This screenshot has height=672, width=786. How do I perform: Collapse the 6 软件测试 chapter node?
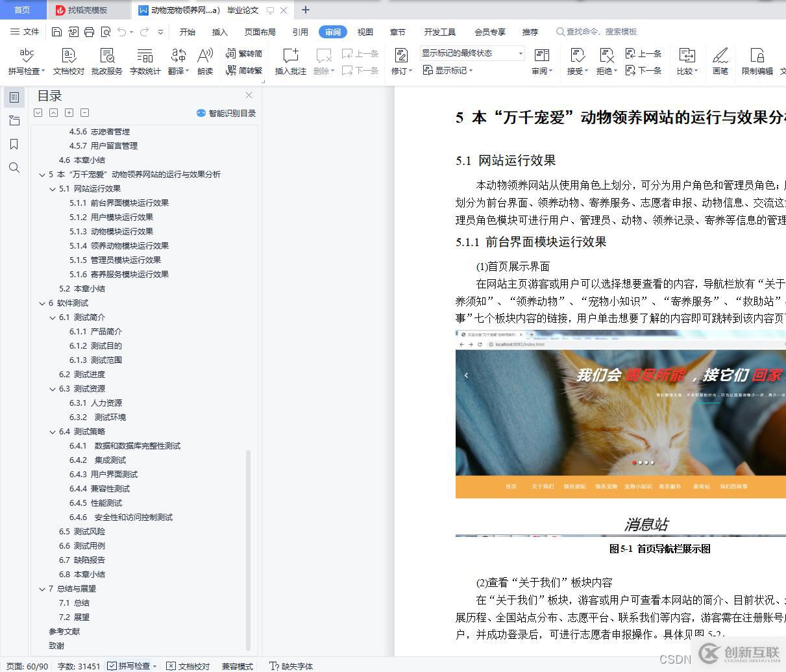pyautogui.click(x=42, y=303)
